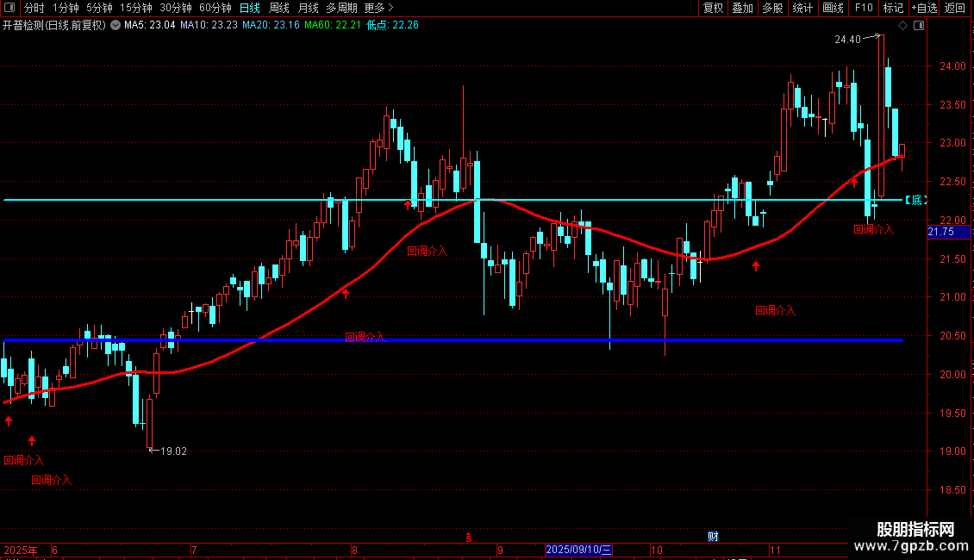The width and height of the screenshot is (974, 560).
Task: Select the 30分钟 period
Action: point(176,8)
